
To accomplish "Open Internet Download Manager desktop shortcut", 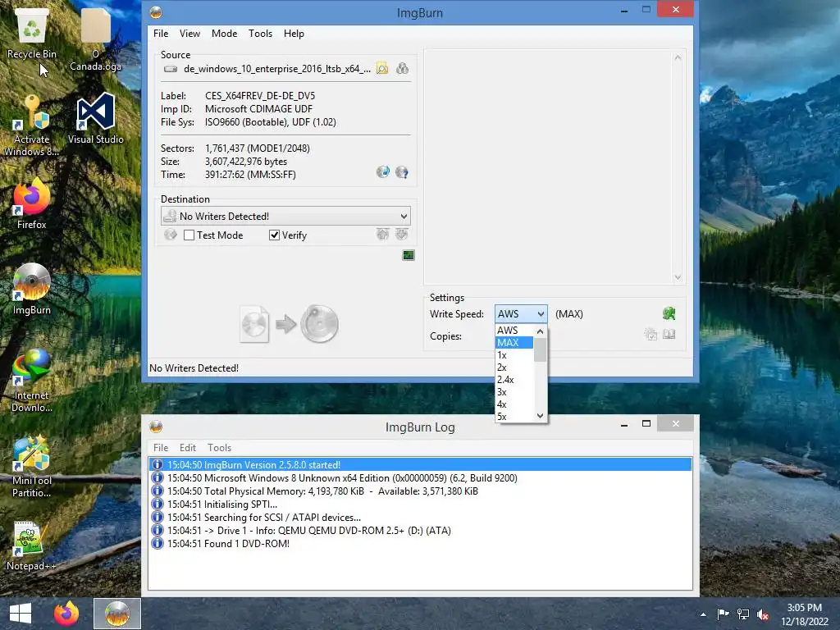I will coord(32,381).
